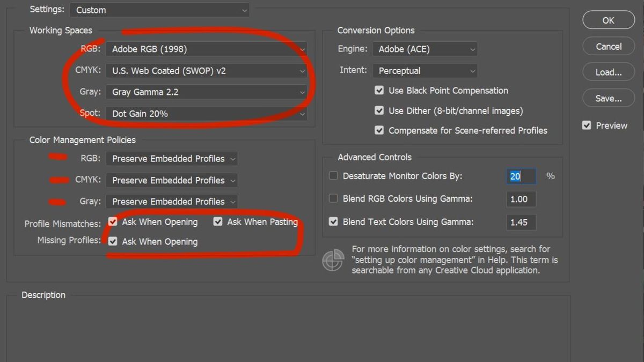Toggle Profile Mismatches Ask When Opening checkbox

coord(113,221)
